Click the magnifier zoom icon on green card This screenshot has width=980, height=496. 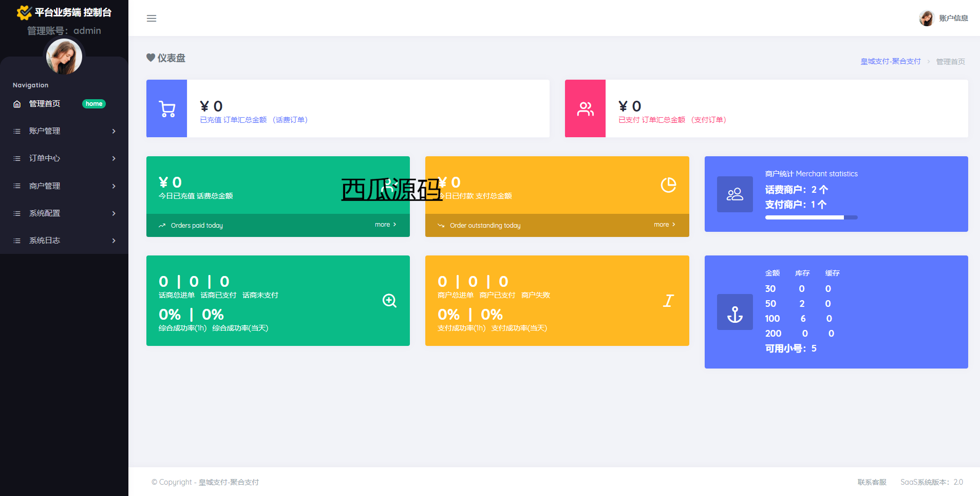389,301
